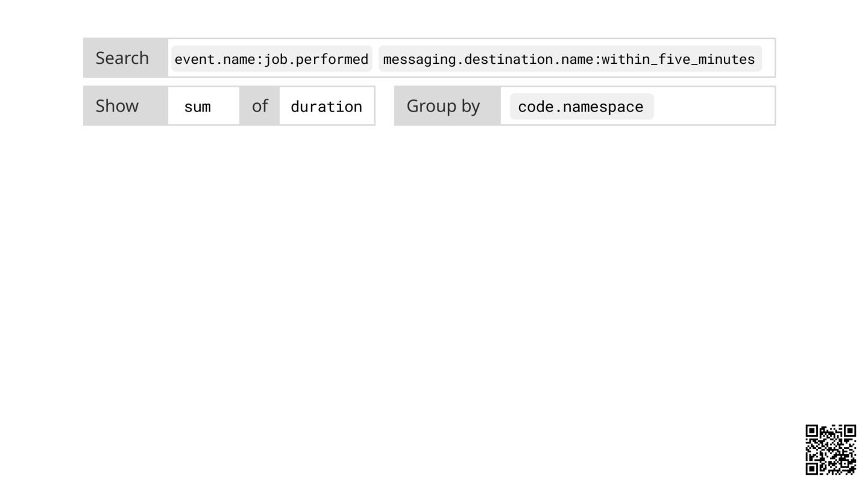Click the 'of' label between fields

(x=260, y=105)
